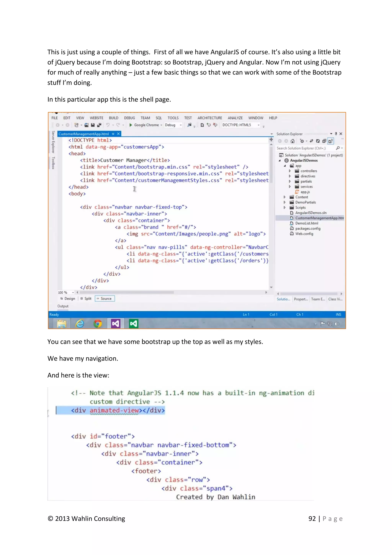Pin the Solution Explorer panel with pushpin
Image resolution: width=392 pixels, height=555 pixels.
pyautogui.click(x=336, y=134)
